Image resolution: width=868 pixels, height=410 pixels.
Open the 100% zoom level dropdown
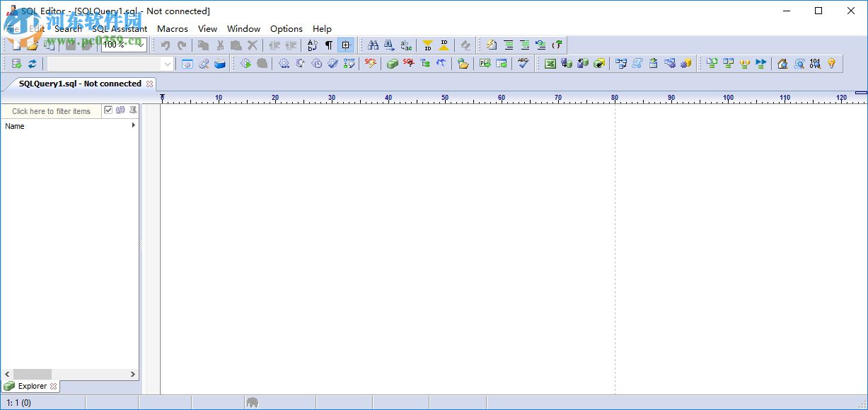(140, 45)
